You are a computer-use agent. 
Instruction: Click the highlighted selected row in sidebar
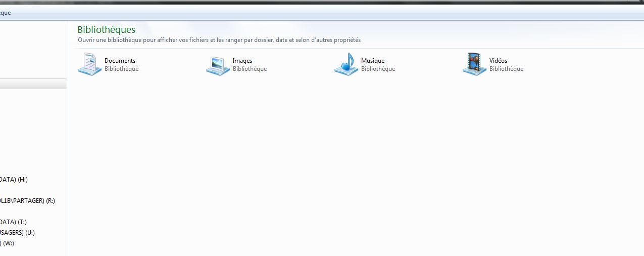pyautogui.click(x=33, y=84)
